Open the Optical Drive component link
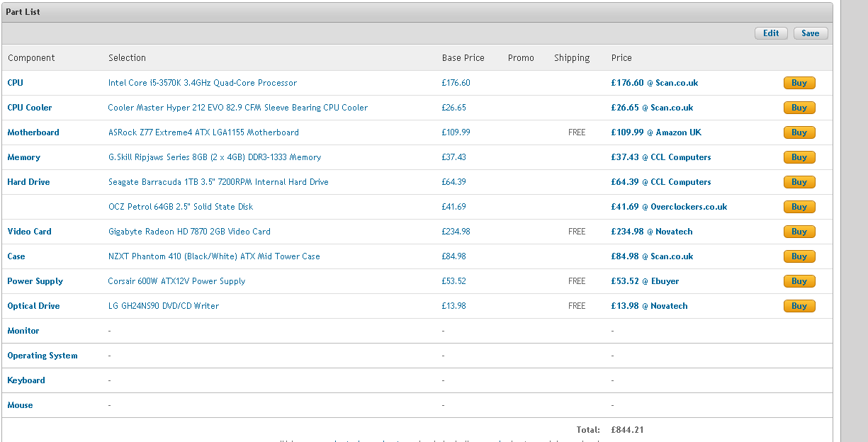Screen dimensions: 868x442 click(33, 306)
